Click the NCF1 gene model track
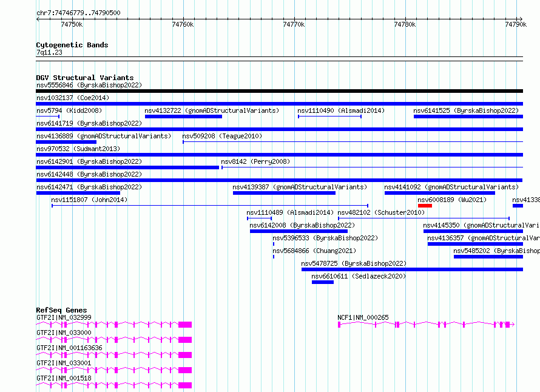Viewport: 540px width, 392px height. [427, 325]
